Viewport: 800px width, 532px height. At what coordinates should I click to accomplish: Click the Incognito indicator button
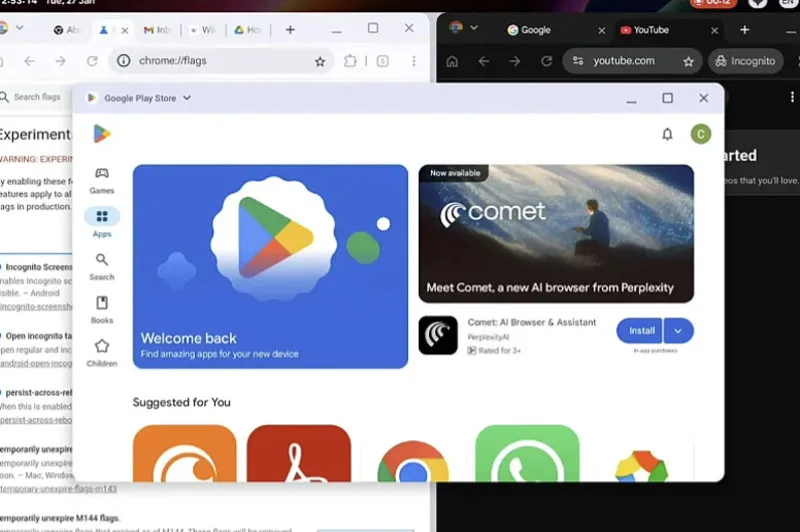pos(745,61)
